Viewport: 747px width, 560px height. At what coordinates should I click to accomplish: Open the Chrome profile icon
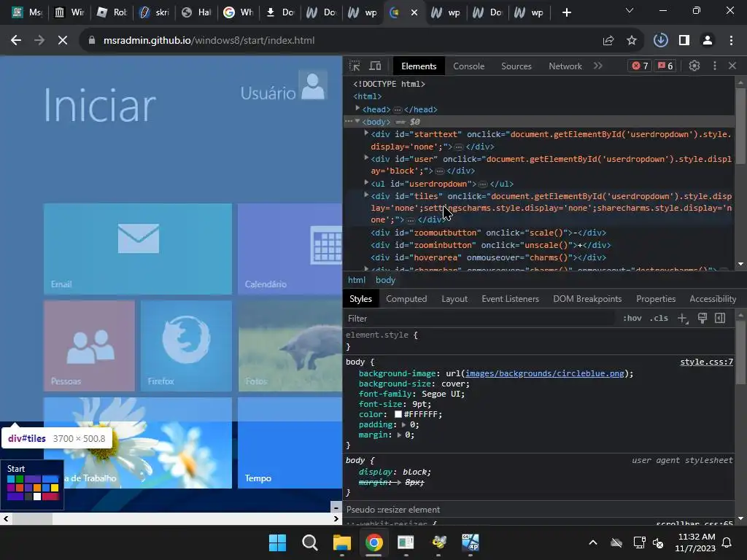pyautogui.click(x=708, y=41)
